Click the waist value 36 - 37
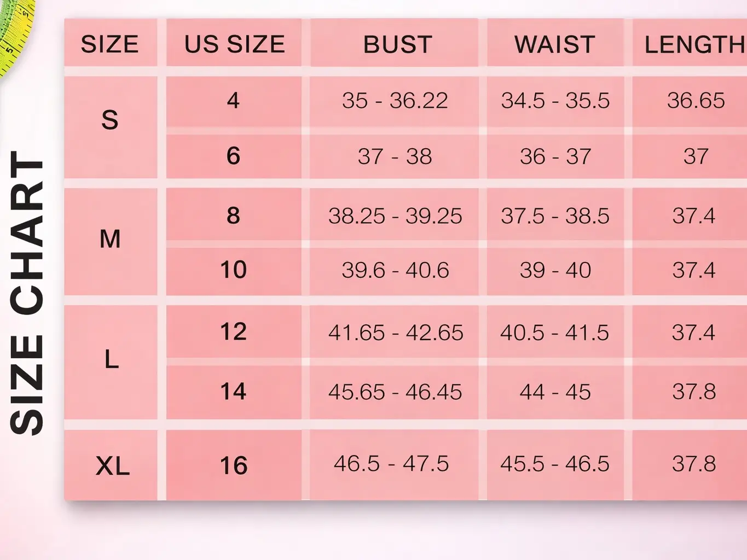The width and height of the screenshot is (747, 560). pos(555,157)
